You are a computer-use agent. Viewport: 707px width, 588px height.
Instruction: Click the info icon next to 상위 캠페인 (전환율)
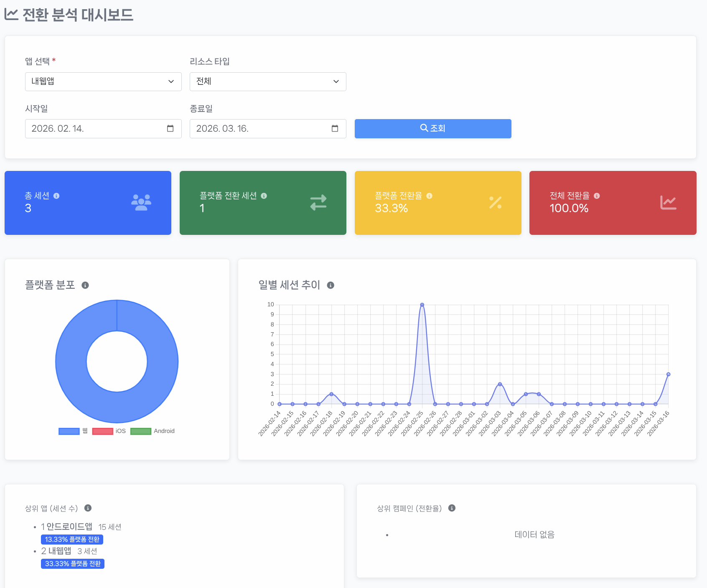451,509
